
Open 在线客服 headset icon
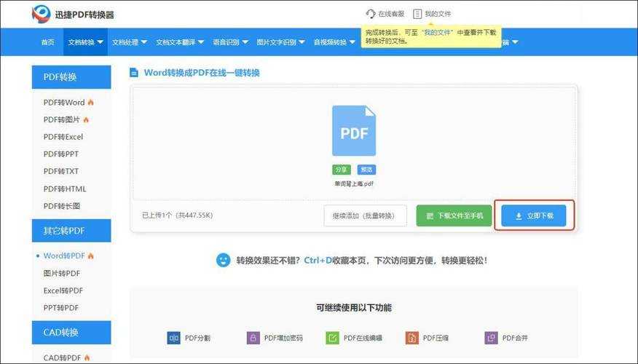(x=371, y=14)
